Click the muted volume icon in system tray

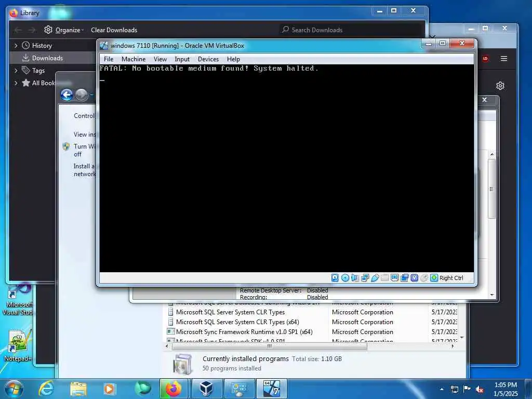pos(480,390)
